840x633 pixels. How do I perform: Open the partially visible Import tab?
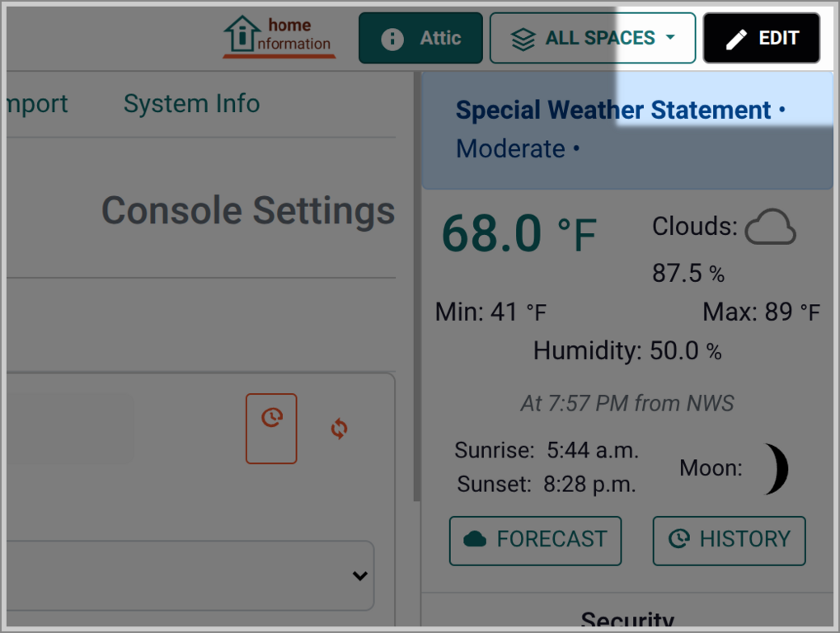[x=37, y=103]
